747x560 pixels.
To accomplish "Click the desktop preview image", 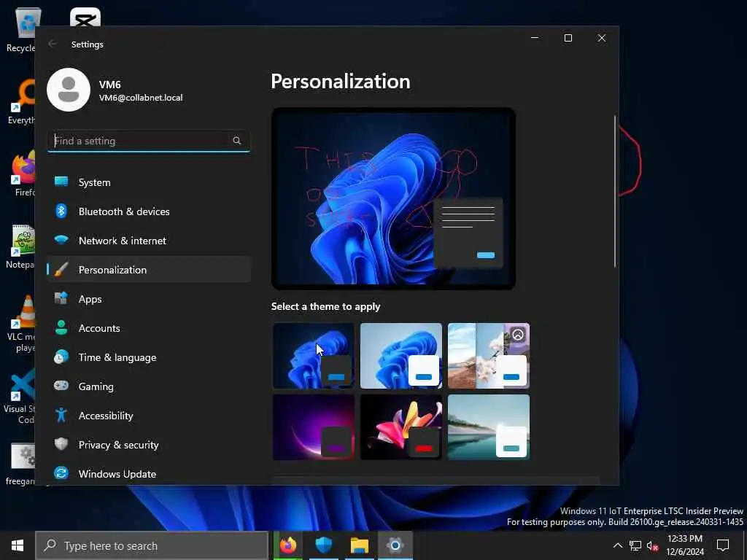I will pos(393,198).
